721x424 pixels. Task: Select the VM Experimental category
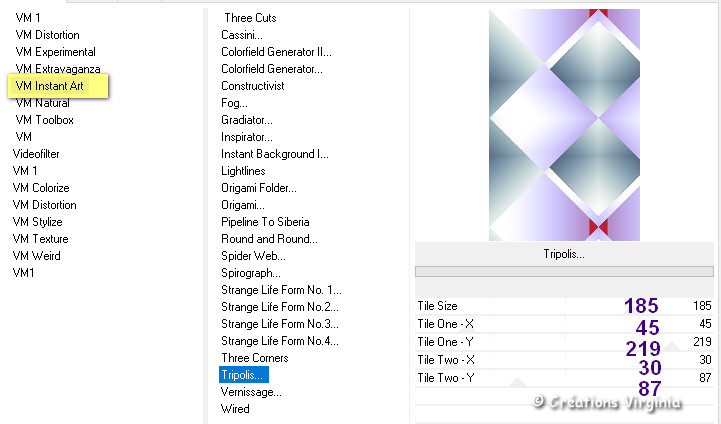click(x=56, y=52)
